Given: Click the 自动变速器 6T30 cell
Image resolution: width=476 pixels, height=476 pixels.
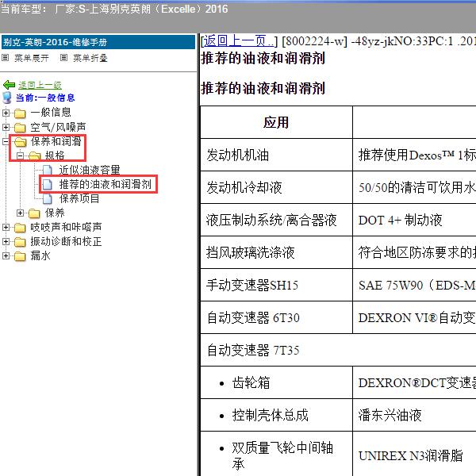Looking at the screenshot, I should pyautogui.click(x=276, y=317).
